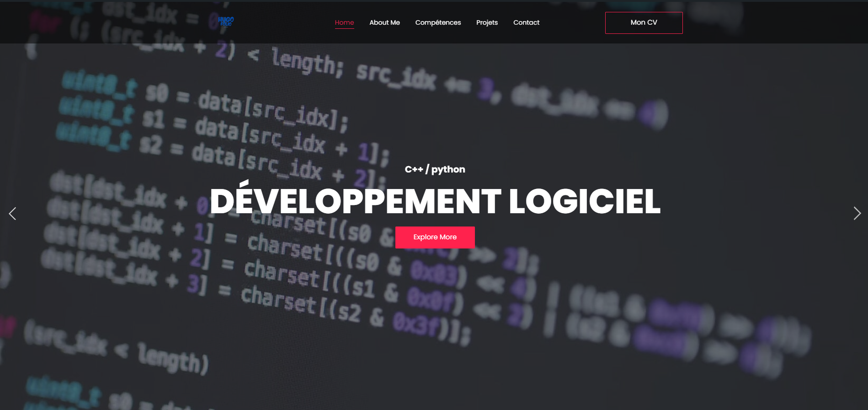The width and height of the screenshot is (868, 410).
Task: Open the About Me section
Action: click(x=384, y=22)
